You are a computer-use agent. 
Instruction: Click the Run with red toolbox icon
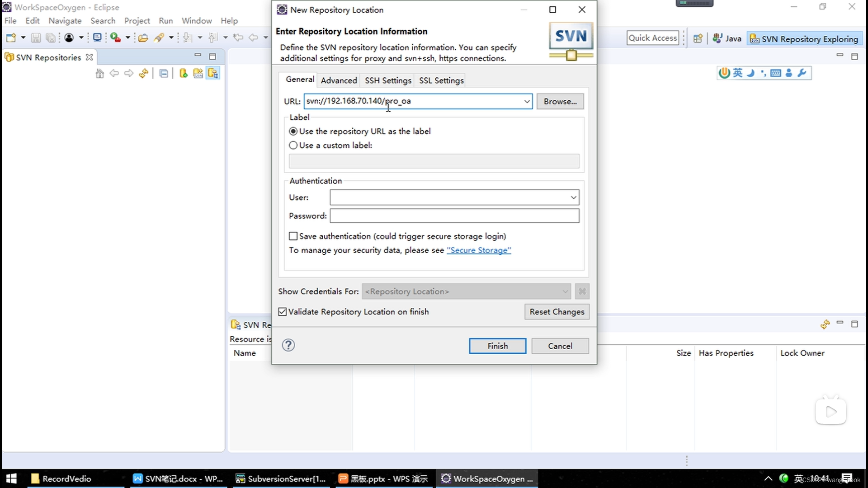tap(116, 38)
